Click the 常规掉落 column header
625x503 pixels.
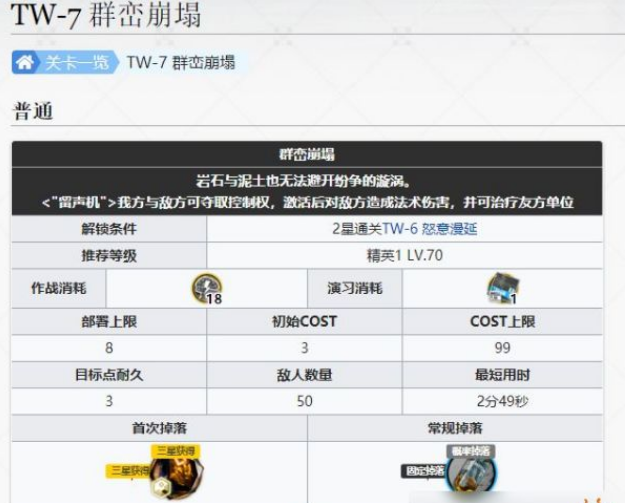(x=455, y=428)
